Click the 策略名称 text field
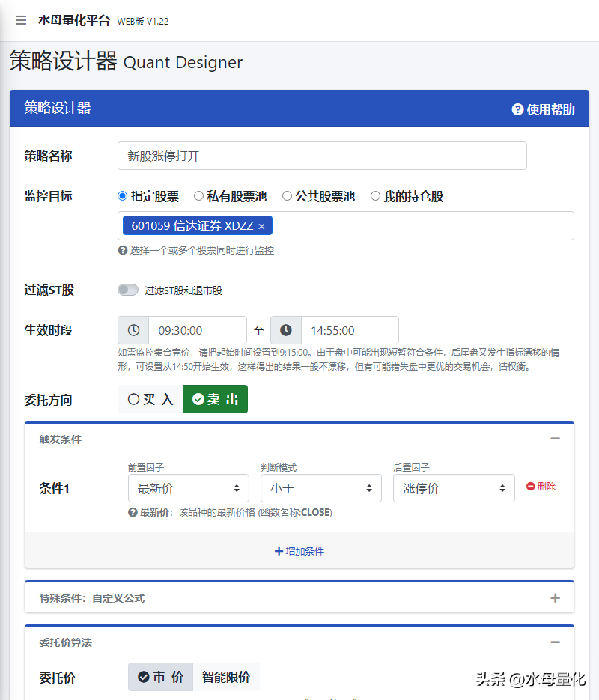This screenshot has height=700, width=599. (x=322, y=156)
